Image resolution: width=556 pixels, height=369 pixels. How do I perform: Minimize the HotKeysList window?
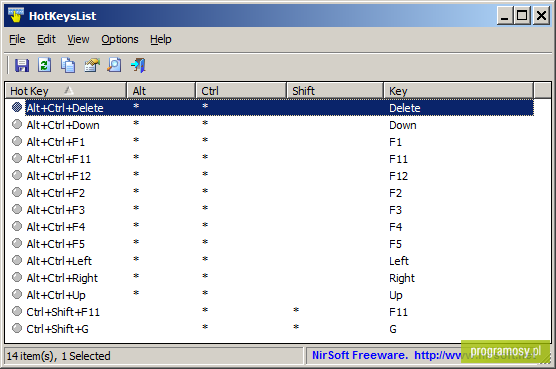[x=505, y=15]
